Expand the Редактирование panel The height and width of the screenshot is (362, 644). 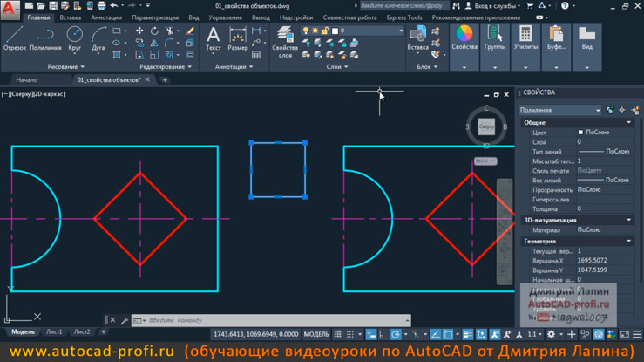166,66
